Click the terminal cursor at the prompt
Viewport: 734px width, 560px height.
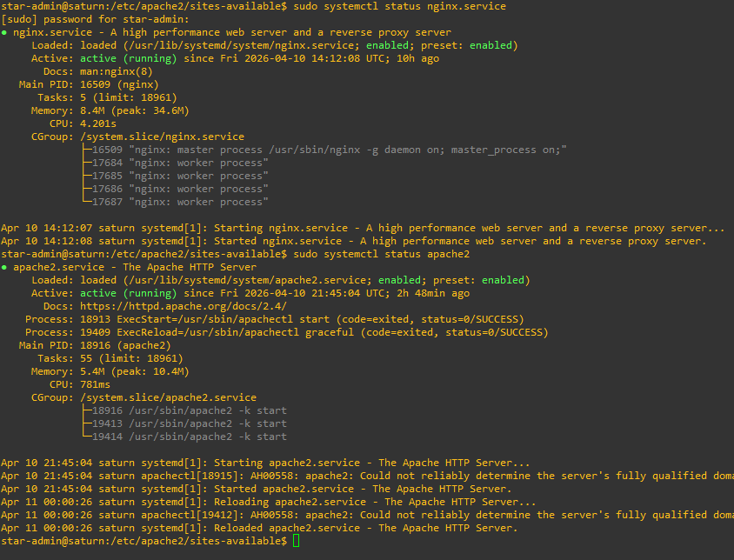click(296, 541)
